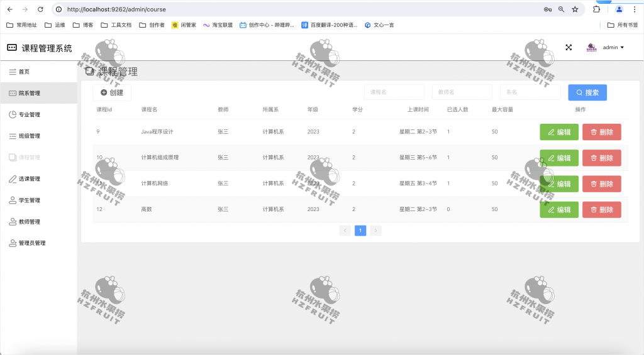Open 创作者 bookmark folder
The height and width of the screenshot is (355, 644).
tap(152, 25)
